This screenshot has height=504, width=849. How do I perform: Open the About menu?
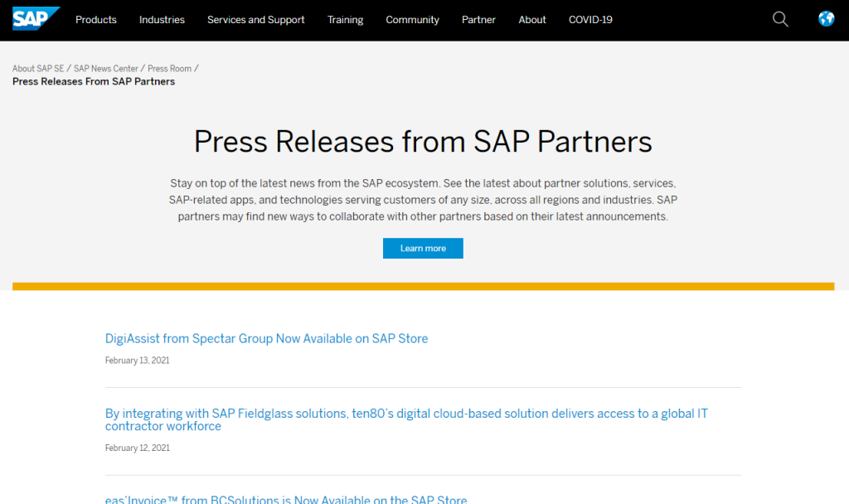tap(532, 20)
